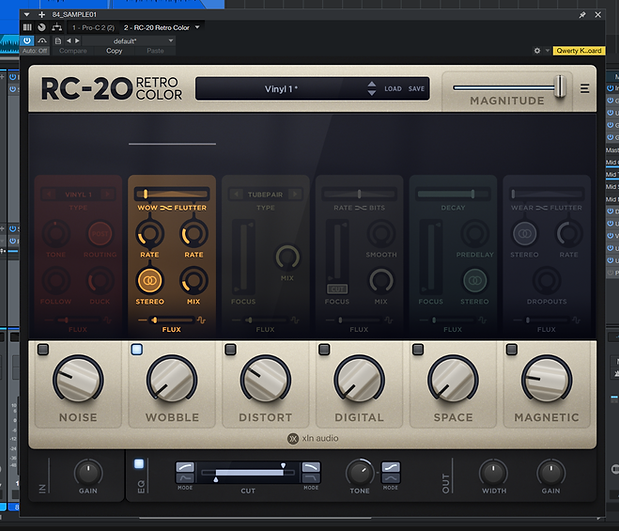619x531 pixels.
Task: Toggle the Wobble STEREO button
Action: click(x=150, y=281)
